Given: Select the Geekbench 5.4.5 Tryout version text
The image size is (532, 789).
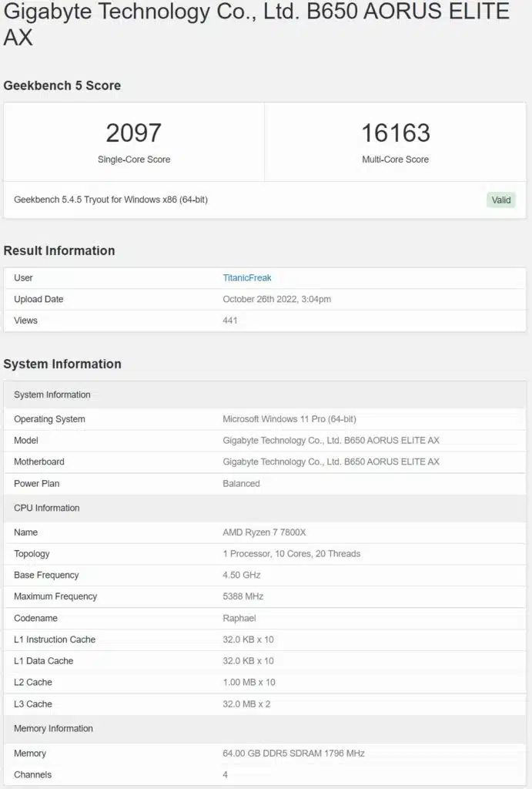Looking at the screenshot, I should 111,200.
